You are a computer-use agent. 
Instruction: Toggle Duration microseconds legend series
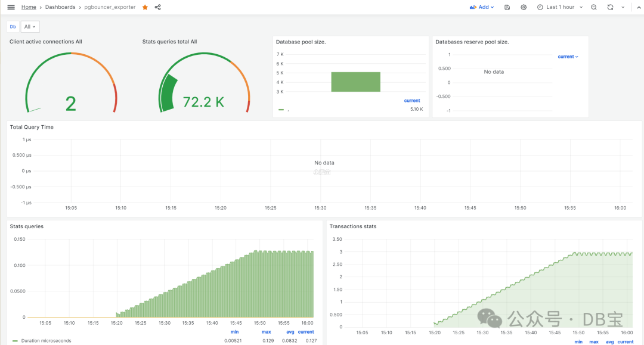[46, 340]
